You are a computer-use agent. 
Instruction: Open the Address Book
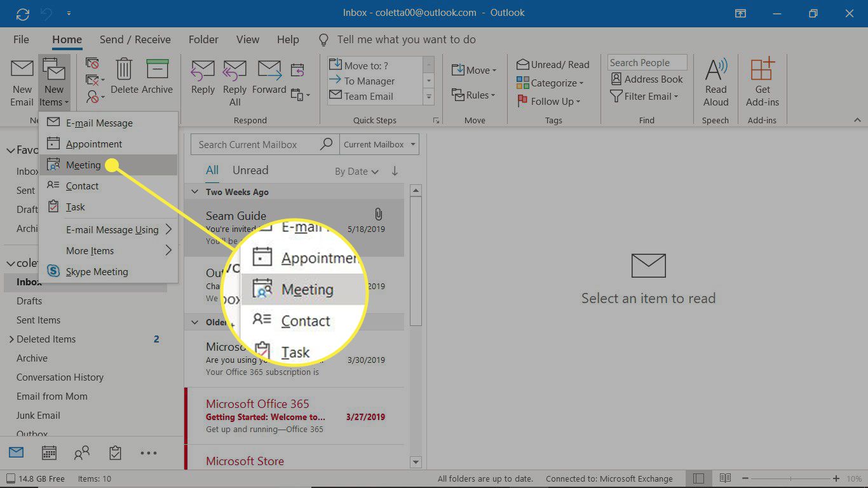point(646,79)
